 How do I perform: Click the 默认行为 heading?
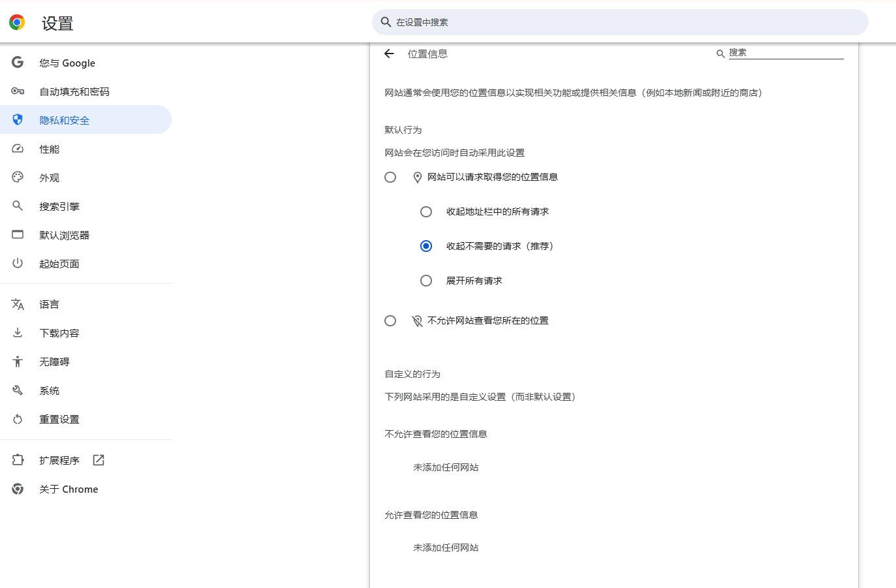[x=403, y=130]
